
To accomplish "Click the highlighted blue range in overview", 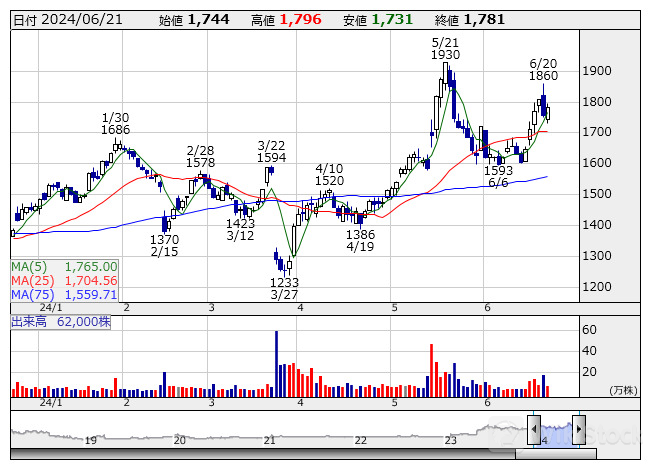I will [556, 433].
